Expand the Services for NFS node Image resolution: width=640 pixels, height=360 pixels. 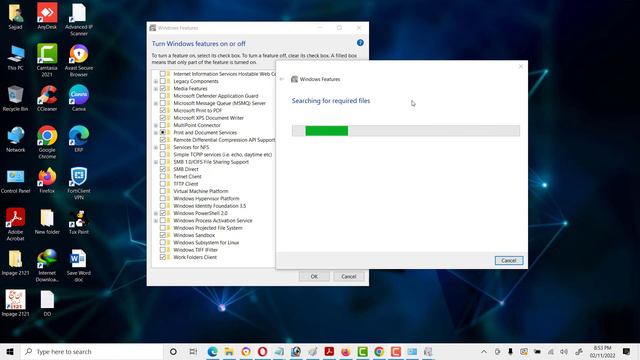(156, 147)
